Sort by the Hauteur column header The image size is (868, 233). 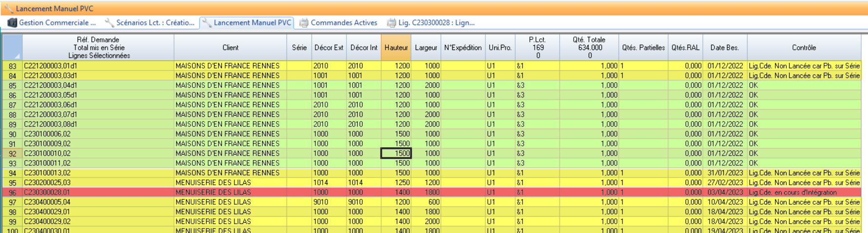click(x=396, y=48)
